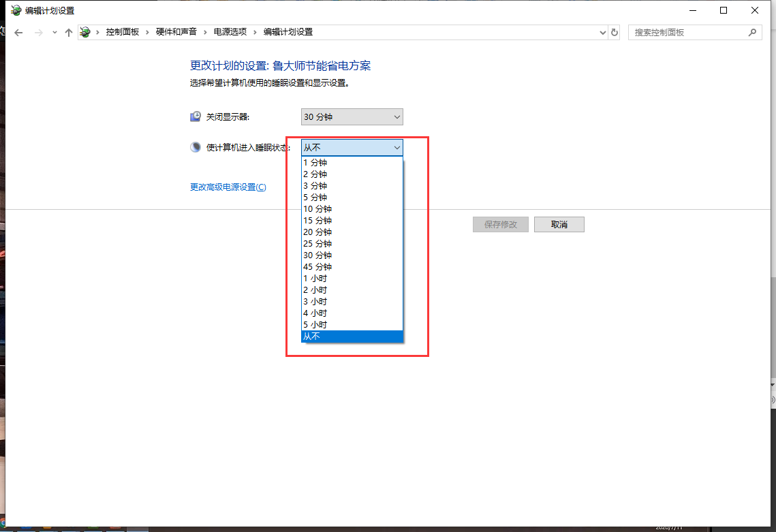
Task: Click the 搜索控制面板 search field
Action: [x=688, y=32]
